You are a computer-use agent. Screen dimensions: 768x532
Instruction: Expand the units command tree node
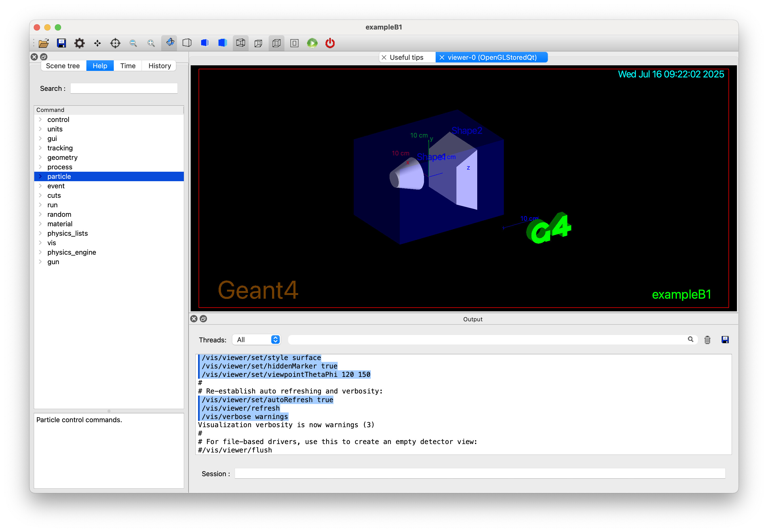40,129
